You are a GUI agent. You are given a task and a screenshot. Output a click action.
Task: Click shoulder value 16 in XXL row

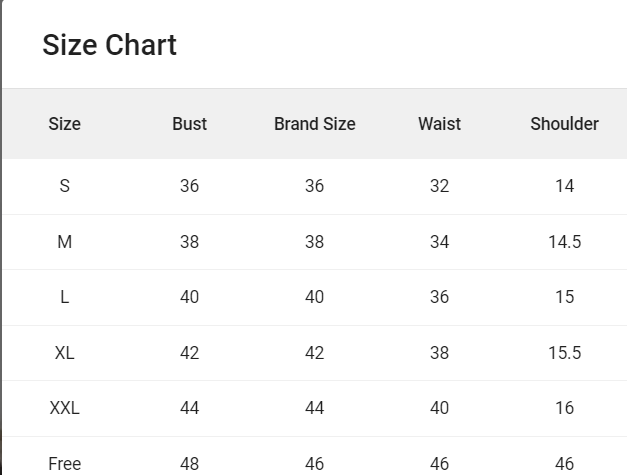[x=564, y=408]
